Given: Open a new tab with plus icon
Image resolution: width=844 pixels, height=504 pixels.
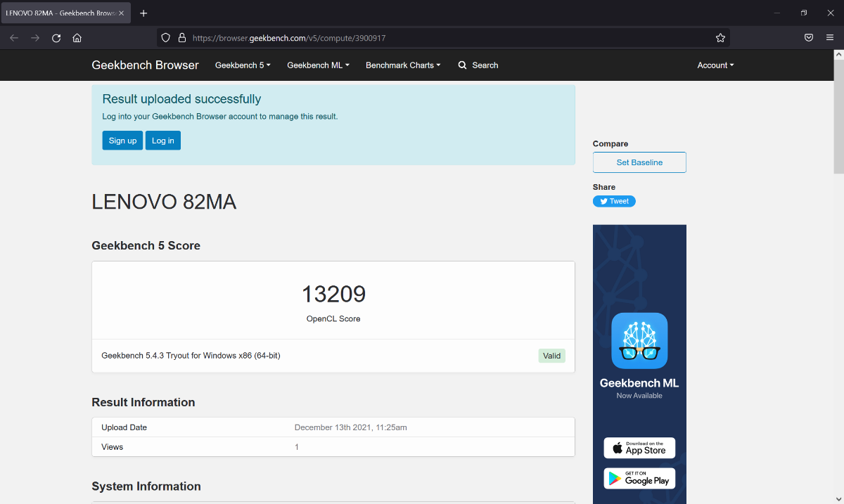Looking at the screenshot, I should (x=143, y=13).
